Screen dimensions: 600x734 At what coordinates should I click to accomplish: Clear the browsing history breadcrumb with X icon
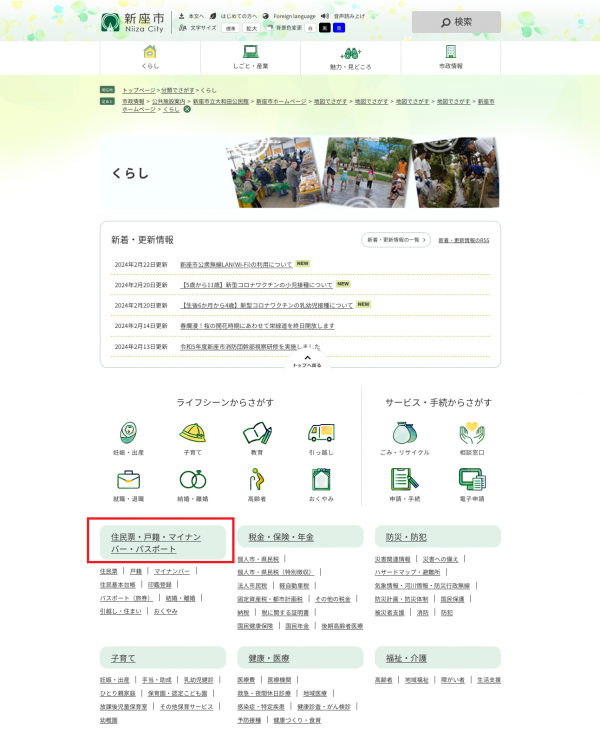pos(187,109)
